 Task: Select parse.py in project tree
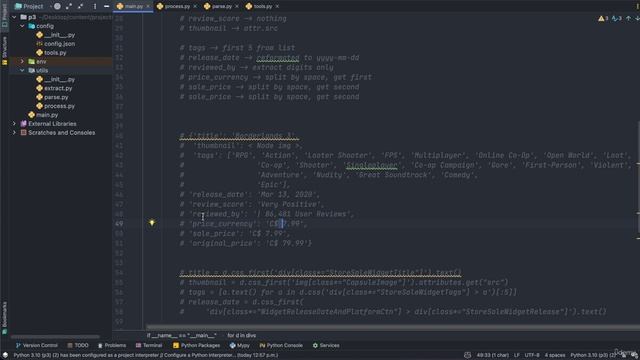[56, 97]
